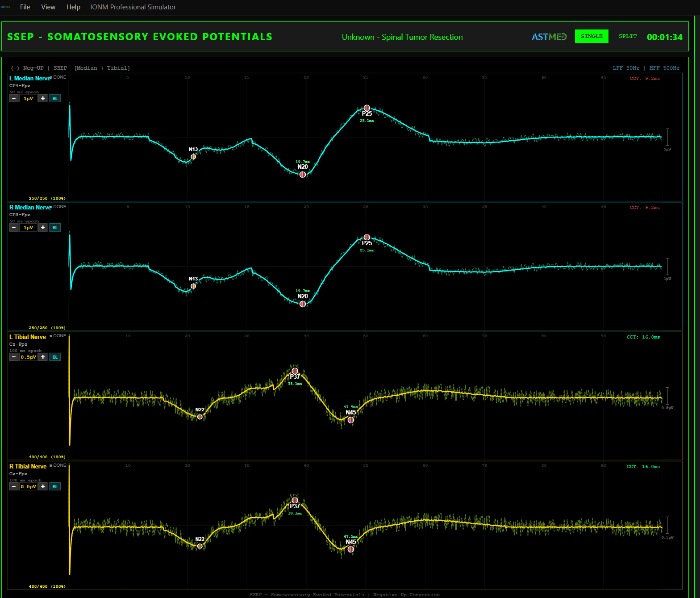The height and width of the screenshot is (598, 700).
Task: Select N20 marker on L Median trace
Action: (x=303, y=175)
